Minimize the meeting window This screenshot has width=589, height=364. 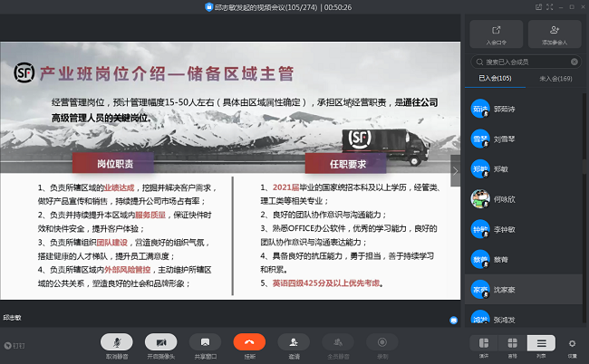click(561, 7)
